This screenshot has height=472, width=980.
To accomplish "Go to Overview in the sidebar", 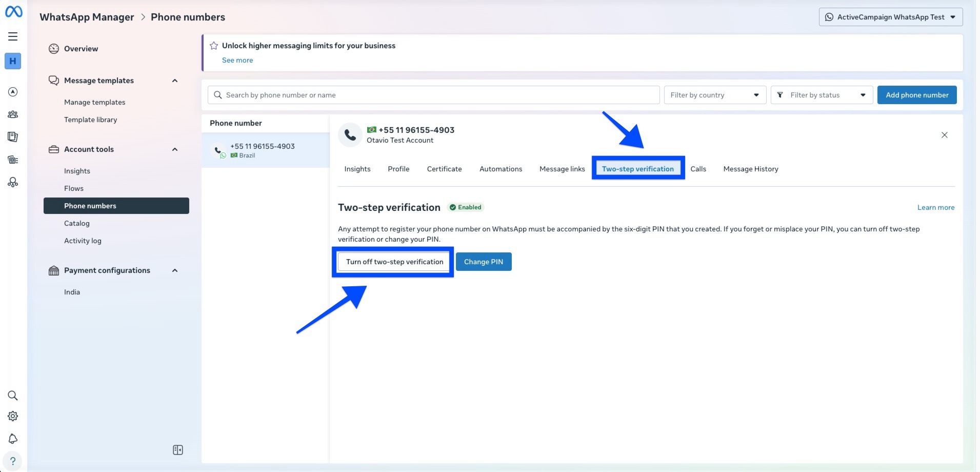I will [81, 49].
